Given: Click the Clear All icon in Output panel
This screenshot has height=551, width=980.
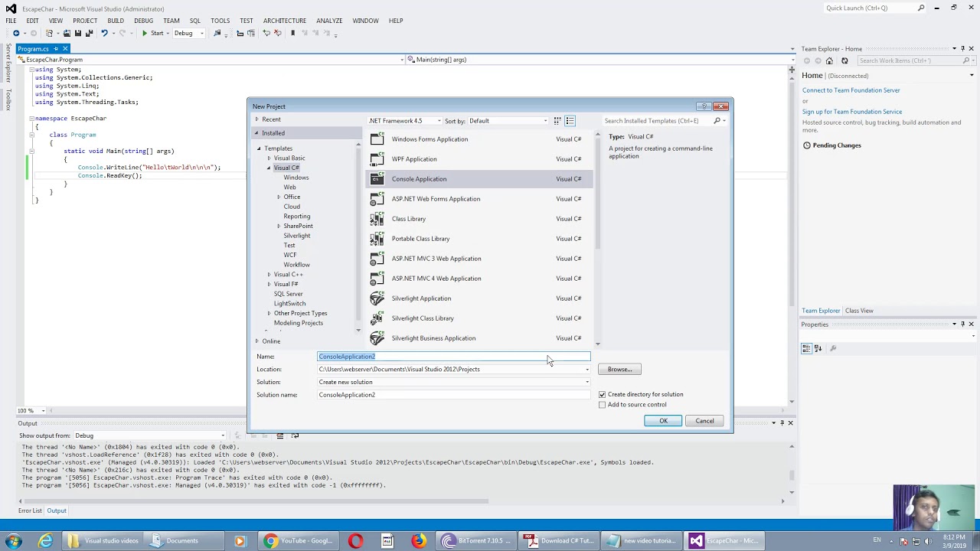Looking at the screenshot, I should click(279, 435).
